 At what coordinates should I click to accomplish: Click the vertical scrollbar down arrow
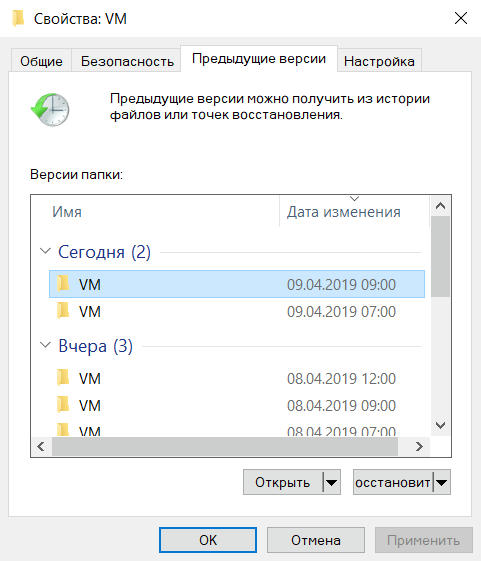pos(441,425)
